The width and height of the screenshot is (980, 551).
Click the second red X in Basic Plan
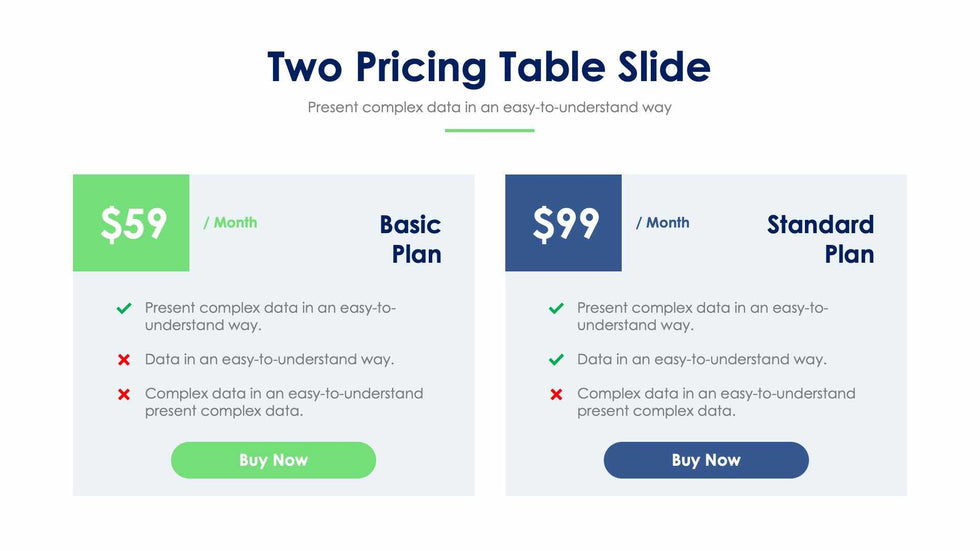pyautogui.click(x=124, y=394)
